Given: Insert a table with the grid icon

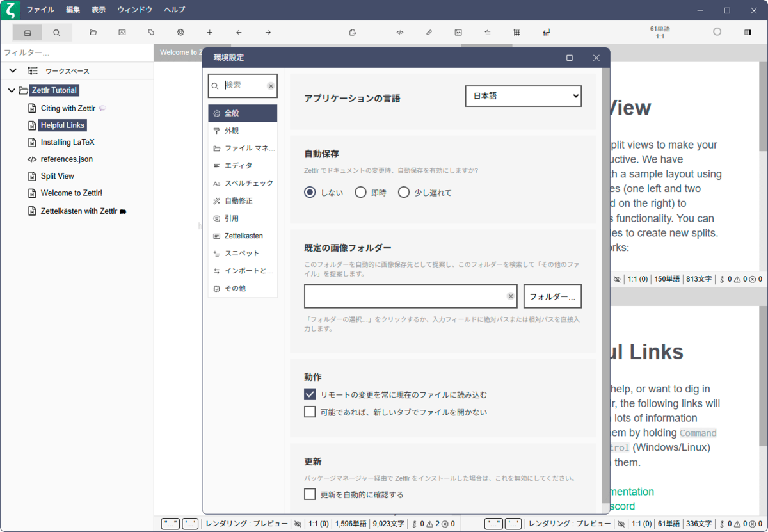Looking at the screenshot, I should 516,33.
